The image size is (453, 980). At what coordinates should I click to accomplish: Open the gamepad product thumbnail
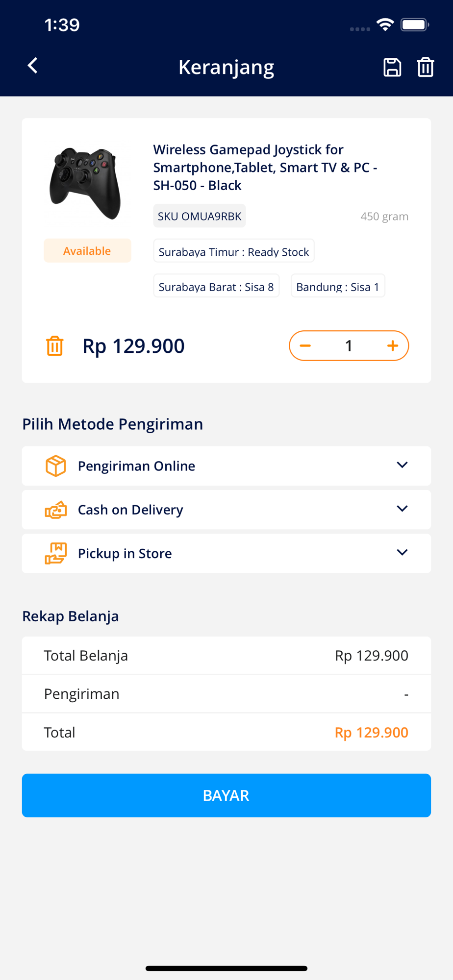(x=85, y=183)
